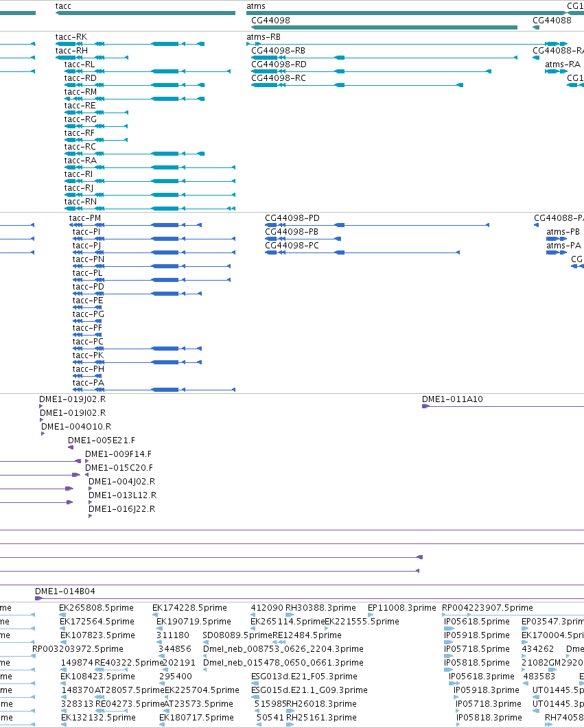Select protein tacc-PK

[x=137, y=362]
